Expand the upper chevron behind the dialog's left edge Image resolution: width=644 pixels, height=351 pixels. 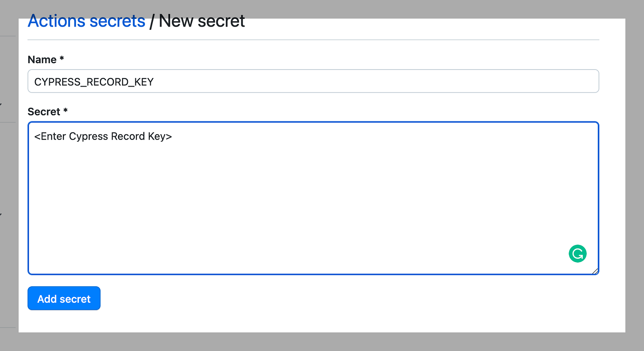point(1,105)
